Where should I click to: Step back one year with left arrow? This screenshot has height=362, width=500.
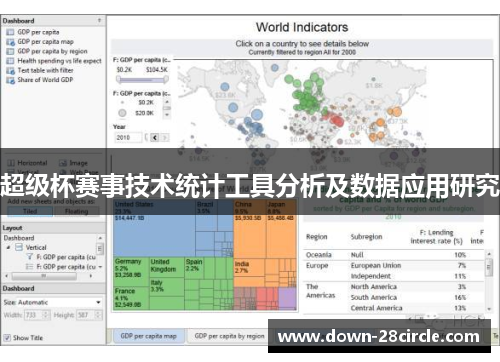(155, 137)
